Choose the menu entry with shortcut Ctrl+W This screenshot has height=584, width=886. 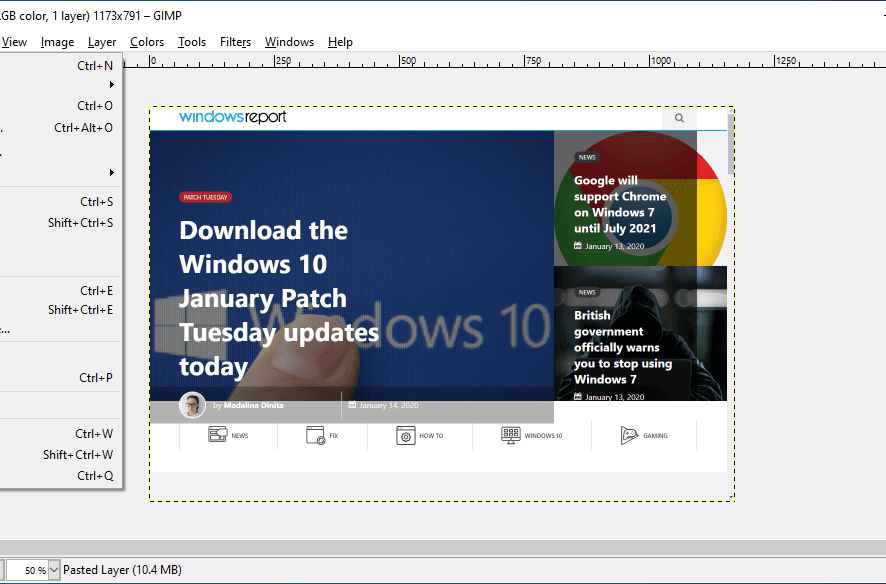60,433
